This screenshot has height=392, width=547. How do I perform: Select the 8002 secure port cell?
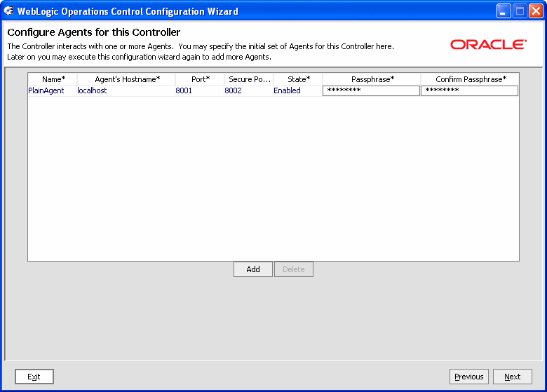[249, 90]
